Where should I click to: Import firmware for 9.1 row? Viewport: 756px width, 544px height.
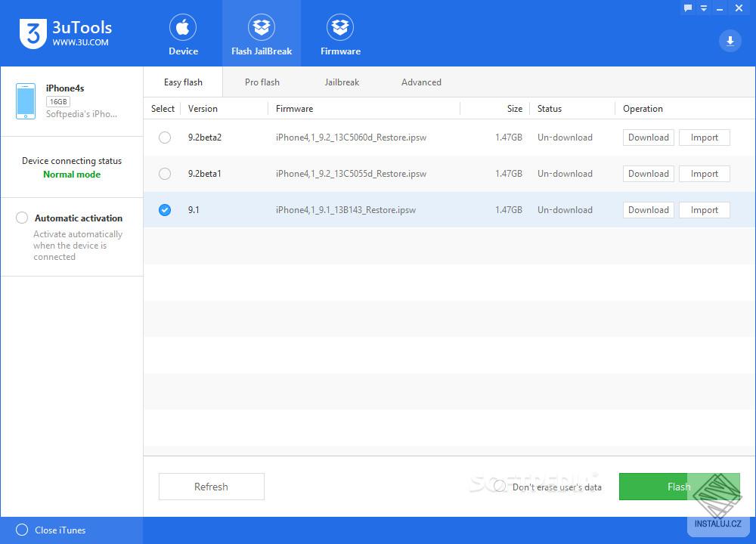tap(704, 210)
